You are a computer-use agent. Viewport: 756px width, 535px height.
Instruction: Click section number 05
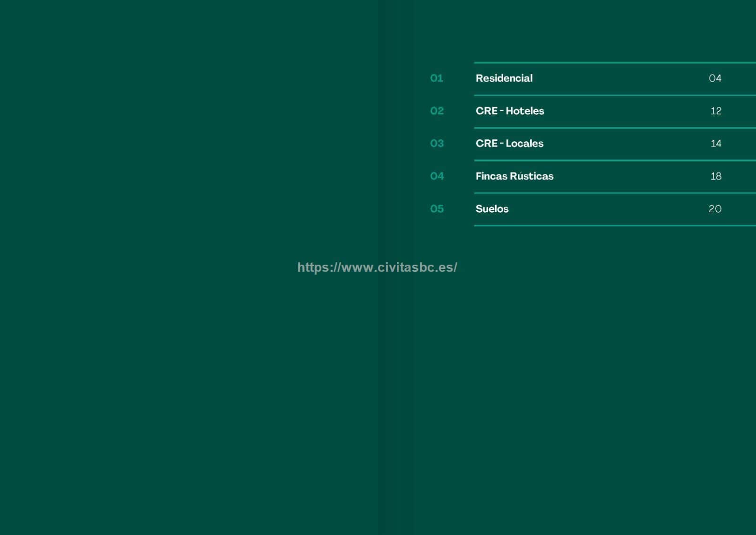pyautogui.click(x=437, y=209)
